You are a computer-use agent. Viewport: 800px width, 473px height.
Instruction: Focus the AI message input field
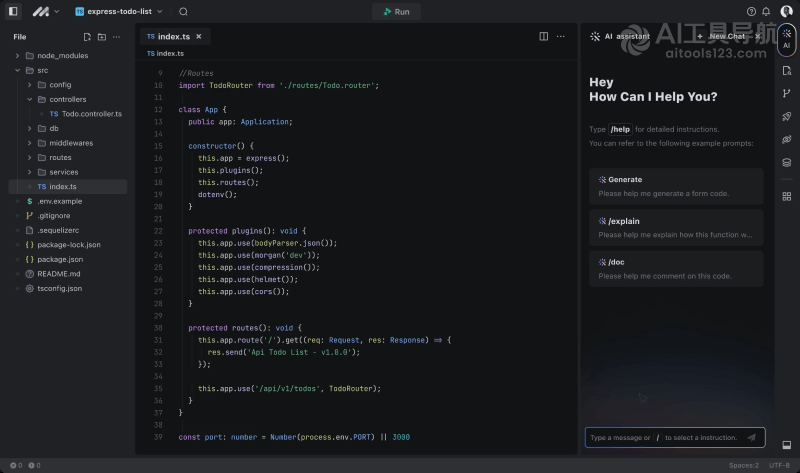[675, 438]
